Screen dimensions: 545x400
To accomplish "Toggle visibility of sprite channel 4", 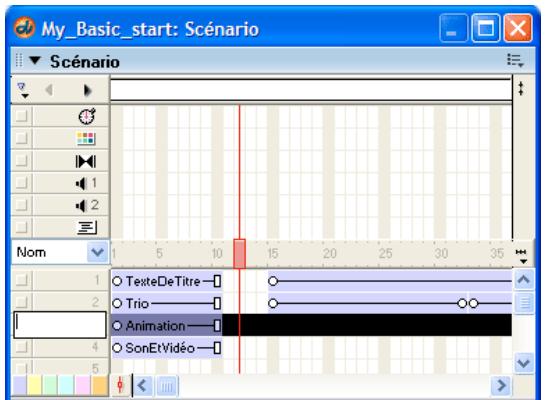I will pos(21,346).
